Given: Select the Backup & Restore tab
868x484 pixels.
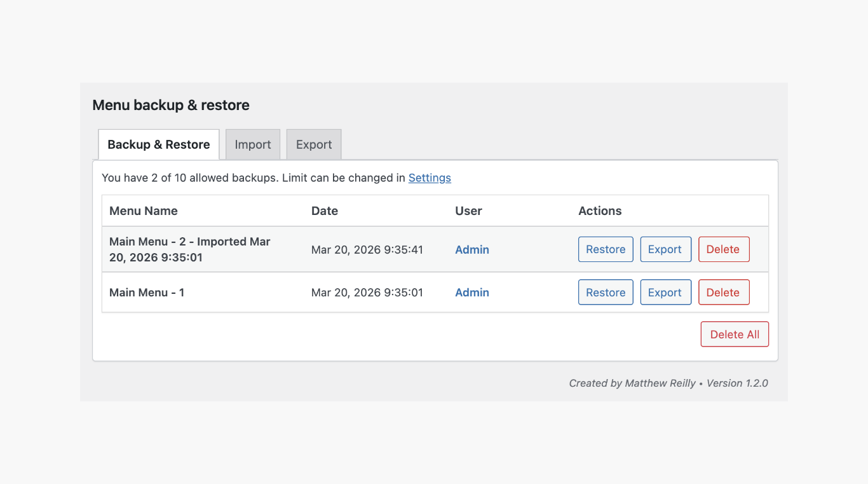Looking at the screenshot, I should [x=158, y=144].
